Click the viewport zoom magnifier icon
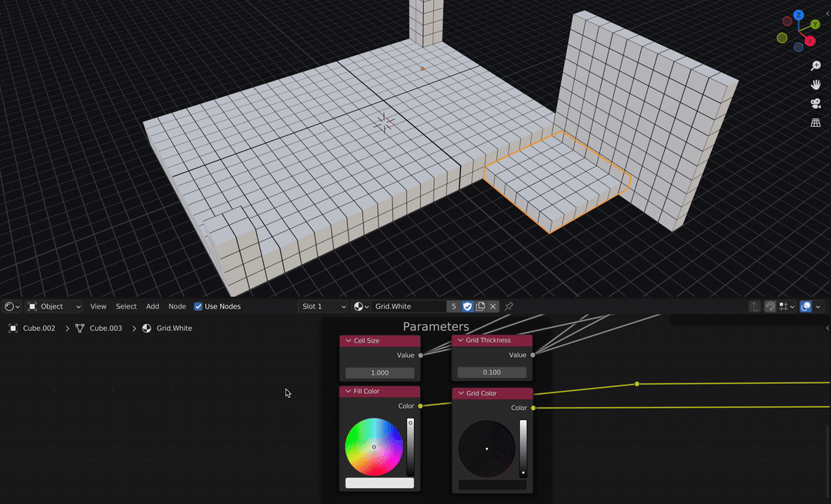Viewport: 831px width, 504px height. click(816, 65)
